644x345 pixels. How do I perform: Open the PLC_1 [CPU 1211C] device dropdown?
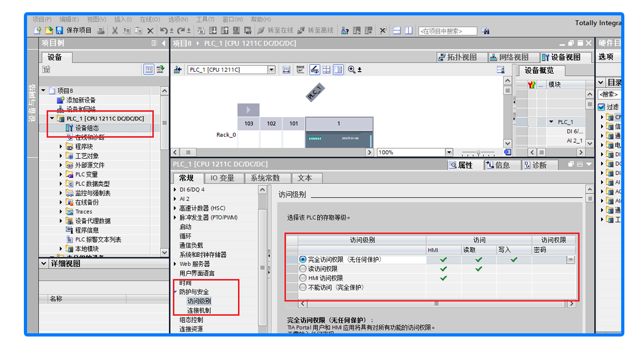272,70
